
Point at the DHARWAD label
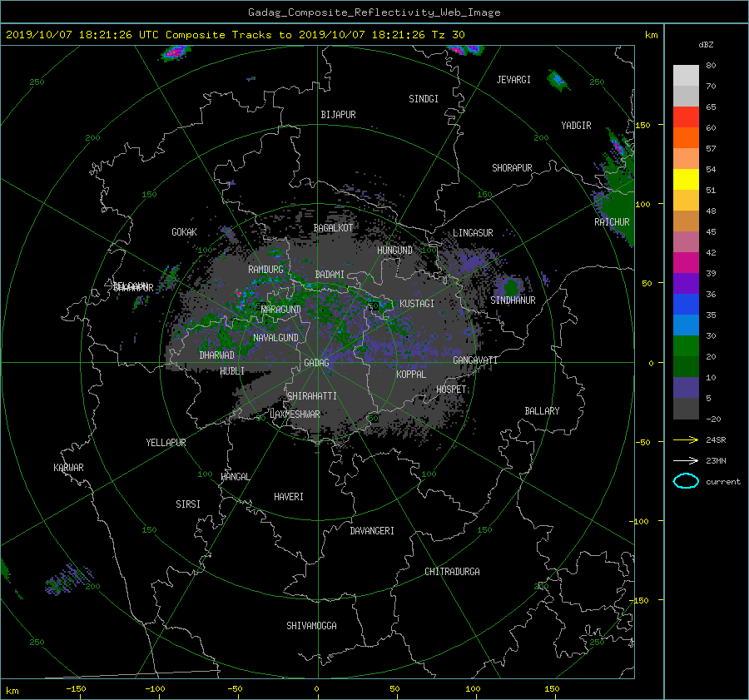217,355
